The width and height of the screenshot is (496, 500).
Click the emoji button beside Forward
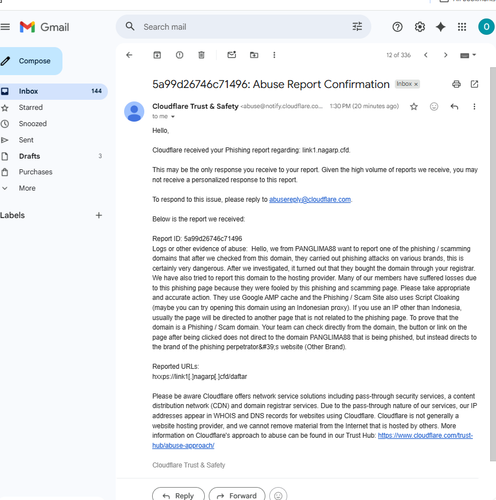click(x=278, y=495)
